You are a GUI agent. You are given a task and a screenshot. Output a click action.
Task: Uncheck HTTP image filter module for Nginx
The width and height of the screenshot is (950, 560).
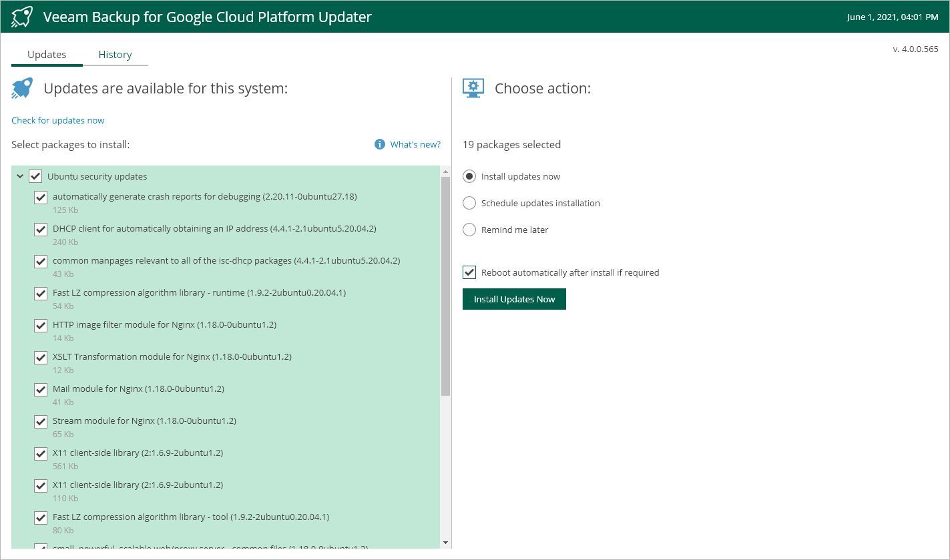click(41, 326)
